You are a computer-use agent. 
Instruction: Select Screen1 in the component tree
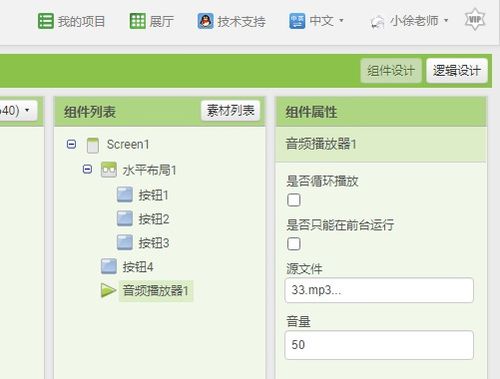click(128, 145)
